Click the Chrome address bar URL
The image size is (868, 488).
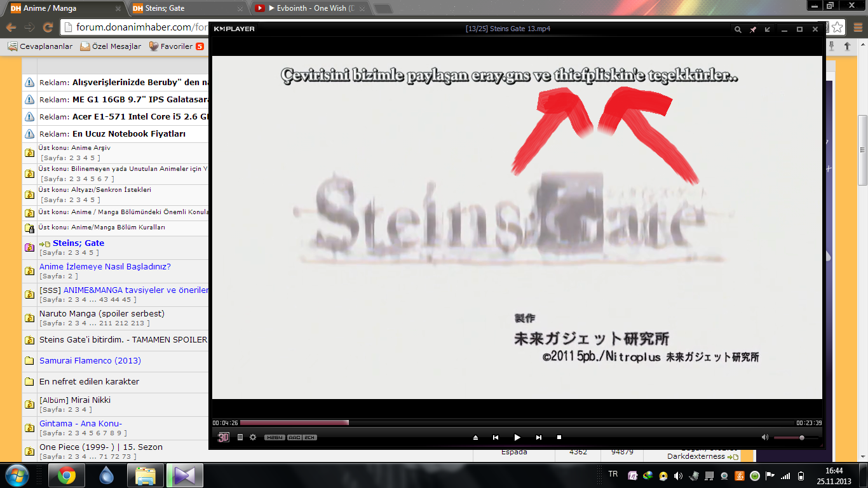(x=142, y=27)
